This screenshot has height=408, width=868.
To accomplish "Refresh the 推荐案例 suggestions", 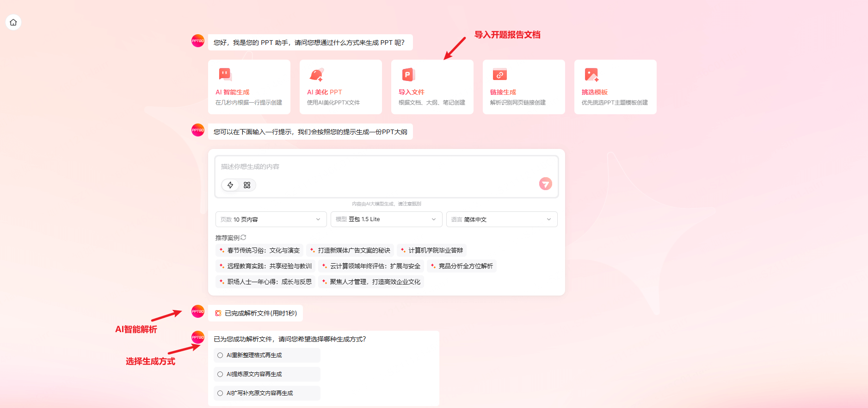I will (x=243, y=237).
